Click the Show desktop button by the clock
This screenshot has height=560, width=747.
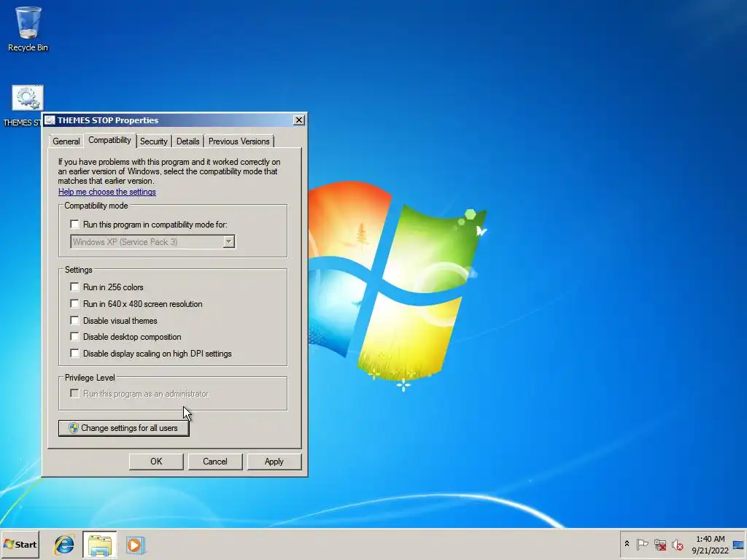click(739, 545)
